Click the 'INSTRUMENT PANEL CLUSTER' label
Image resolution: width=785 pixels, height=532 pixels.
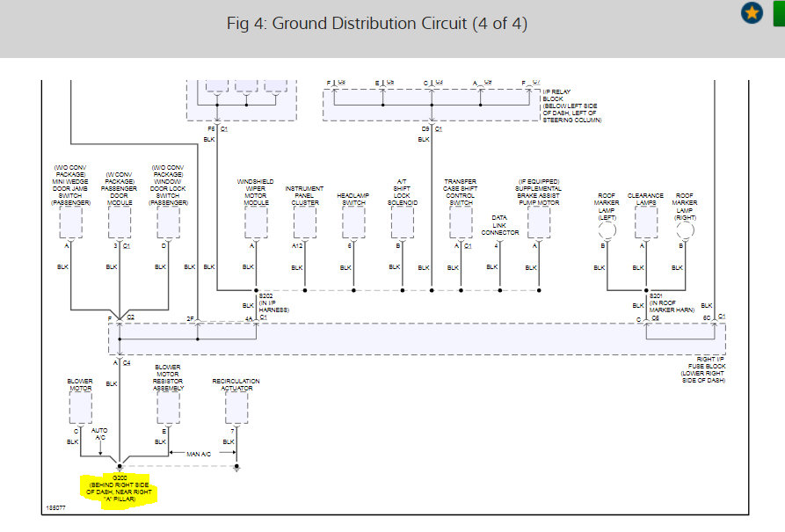tap(304, 195)
